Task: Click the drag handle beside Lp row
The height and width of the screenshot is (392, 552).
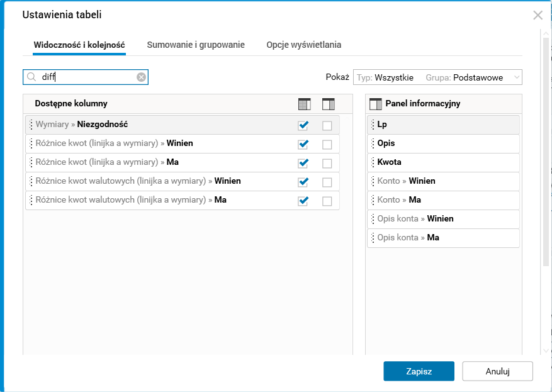Action: click(372, 125)
